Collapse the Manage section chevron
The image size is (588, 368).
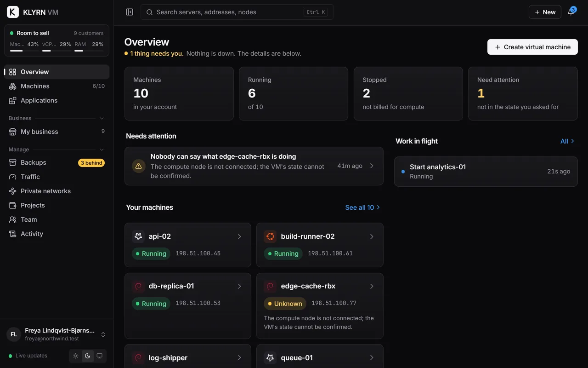pos(102,149)
